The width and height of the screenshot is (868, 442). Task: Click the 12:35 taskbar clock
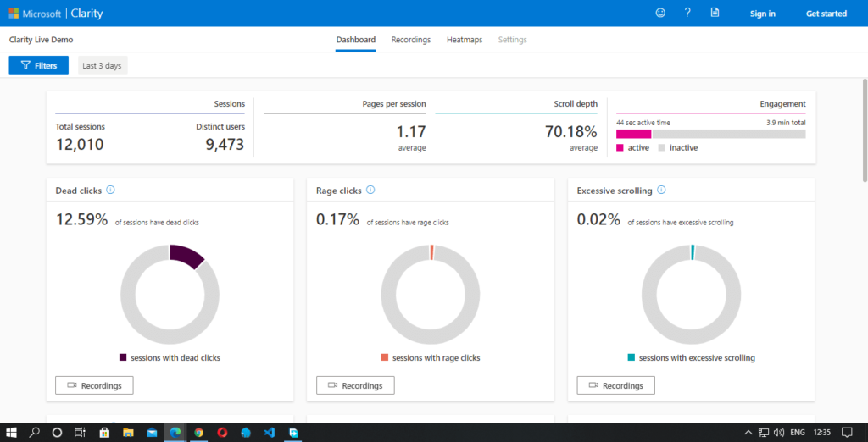(822, 433)
